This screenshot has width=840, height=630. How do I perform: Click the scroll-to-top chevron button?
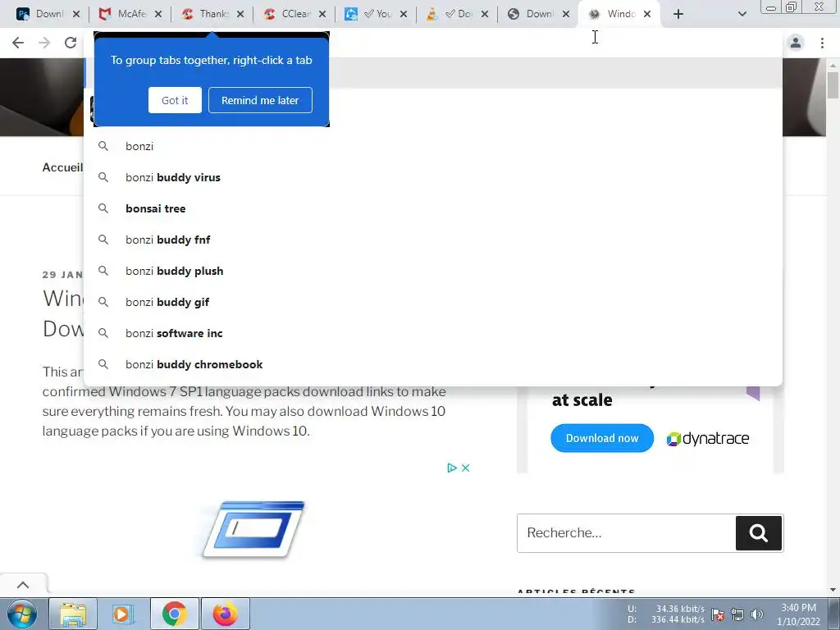pyautogui.click(x=23, y=585)
